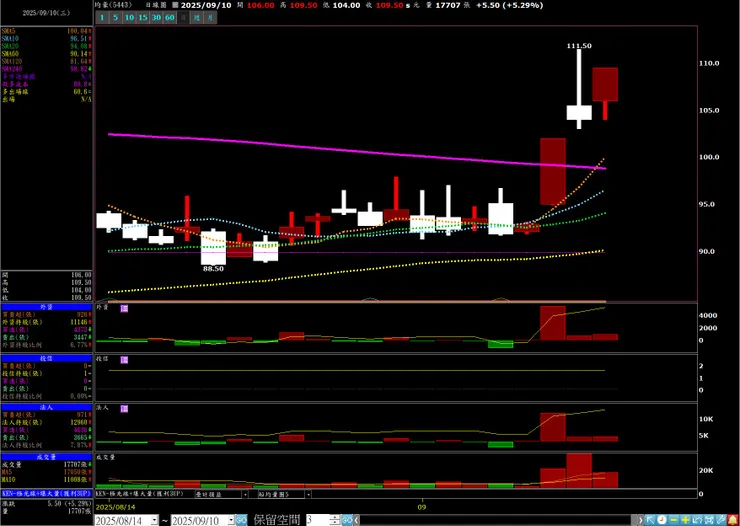
Task: Click the 111.50 high price label
Action: [579, 46]
